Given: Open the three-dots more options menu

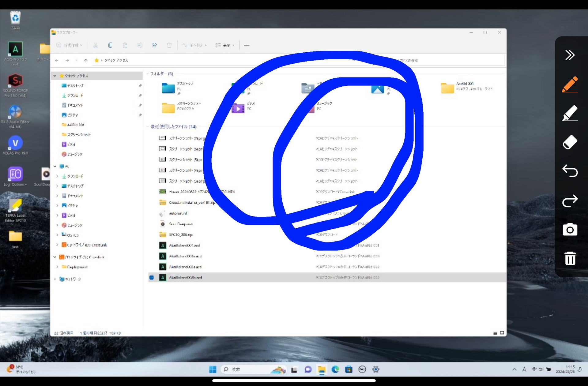Looking at the screenshot, I should coord(247,46).
